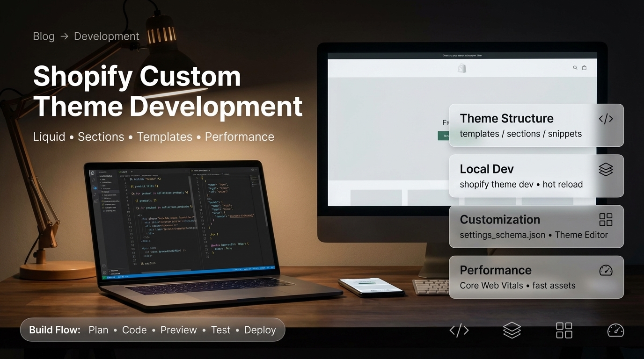Click "Preview" in the Build Flow bar
Image resolution: width=644 pixels, height=359 pixels.
[178, 330]
